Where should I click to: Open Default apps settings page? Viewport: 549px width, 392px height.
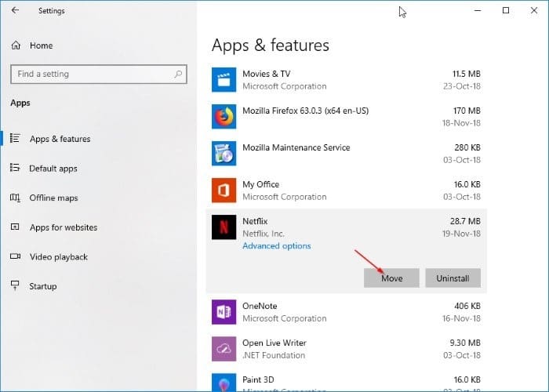pyautogui.click(x=53, y=169)
